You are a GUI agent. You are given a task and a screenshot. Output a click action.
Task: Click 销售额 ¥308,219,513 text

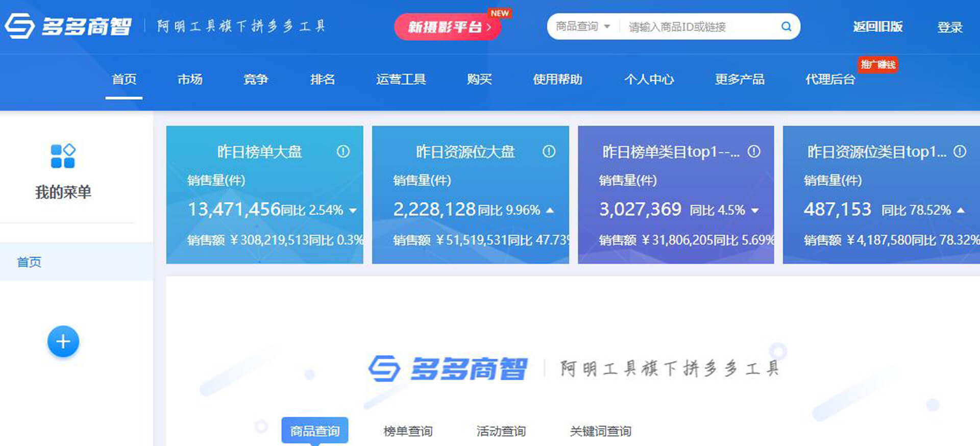(248, 240)
